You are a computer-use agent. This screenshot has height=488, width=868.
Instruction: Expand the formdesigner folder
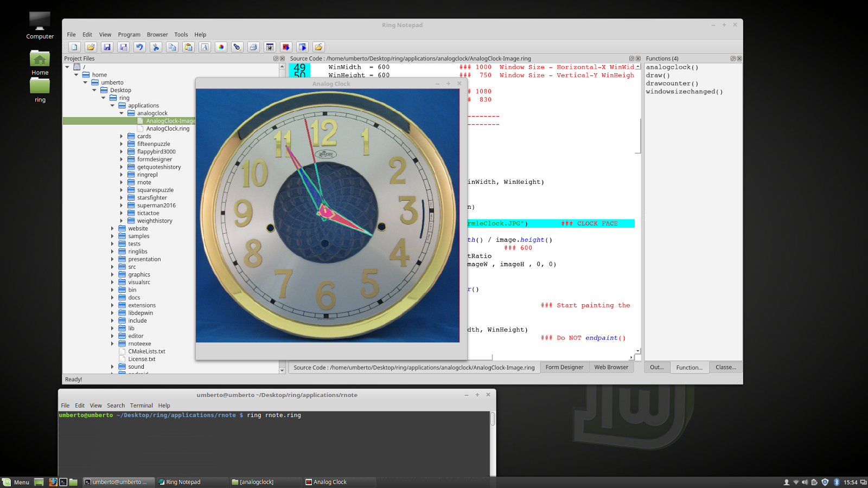[x=122, y=159]
